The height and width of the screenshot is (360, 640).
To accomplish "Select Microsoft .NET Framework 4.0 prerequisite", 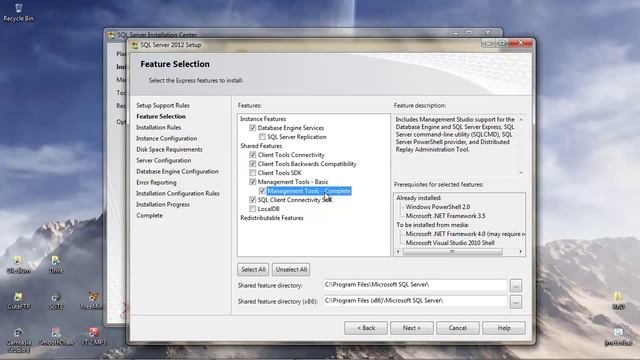I will (465, 234).
